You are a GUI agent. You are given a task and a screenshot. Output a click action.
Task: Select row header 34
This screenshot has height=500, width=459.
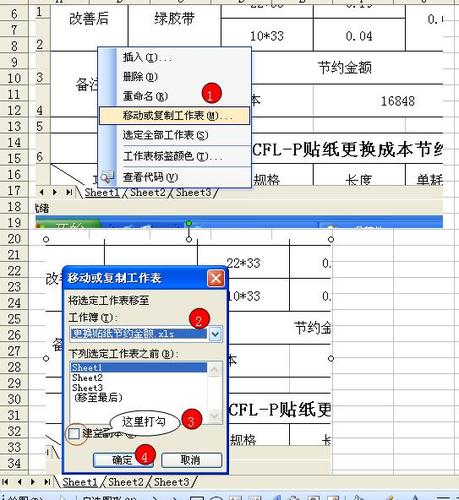click(x=14, y=463)
